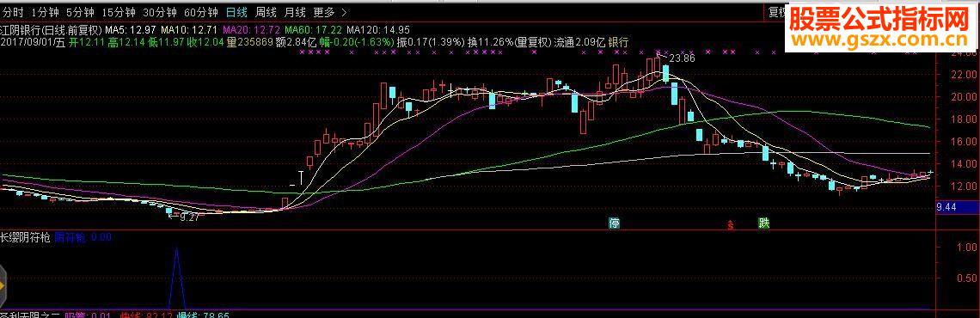
Task: Click the purple MA20: 12.72 label
Action: (251, 29)
